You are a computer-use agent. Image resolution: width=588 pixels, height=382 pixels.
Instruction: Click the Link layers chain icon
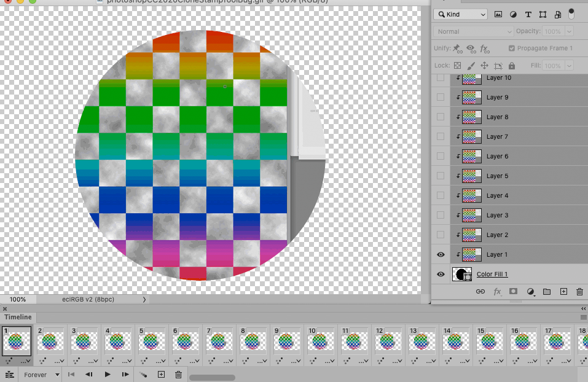480,292
